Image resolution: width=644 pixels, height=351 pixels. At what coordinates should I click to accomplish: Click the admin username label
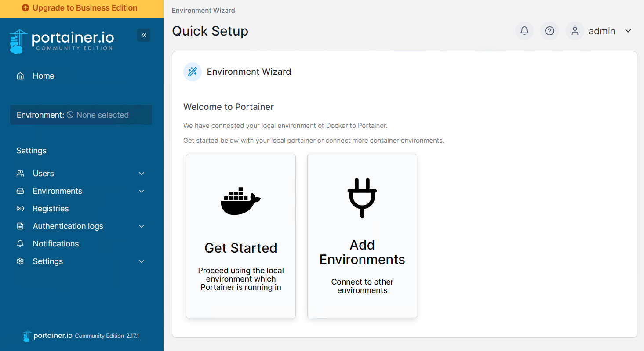[602, 31]
